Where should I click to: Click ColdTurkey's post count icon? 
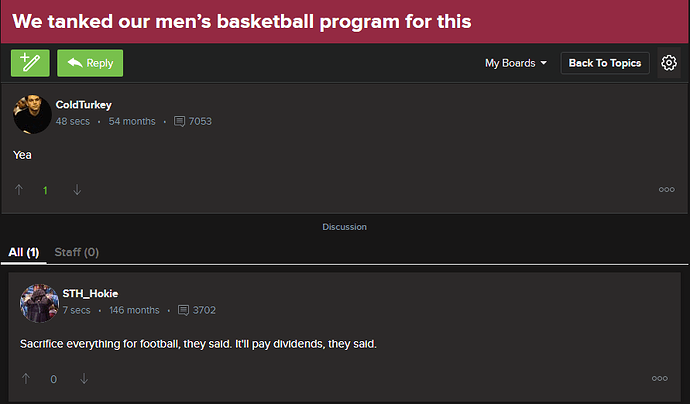pyautogui.click(x=179, y=122)
